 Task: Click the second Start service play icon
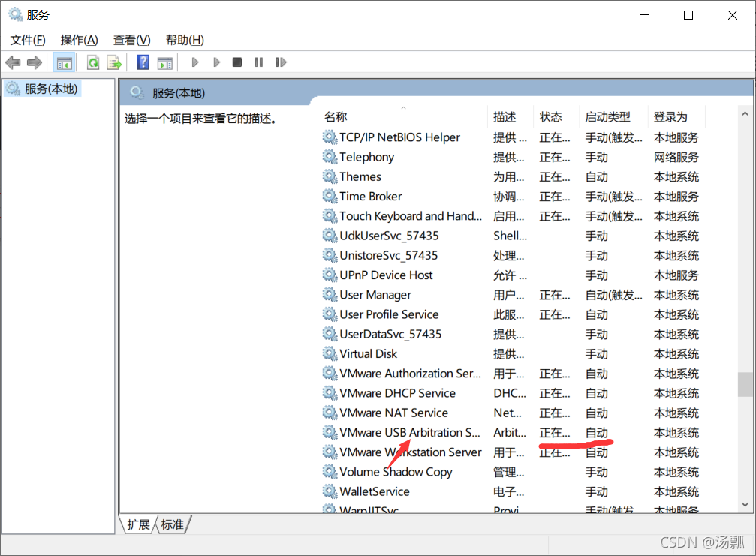coord(216,62)
